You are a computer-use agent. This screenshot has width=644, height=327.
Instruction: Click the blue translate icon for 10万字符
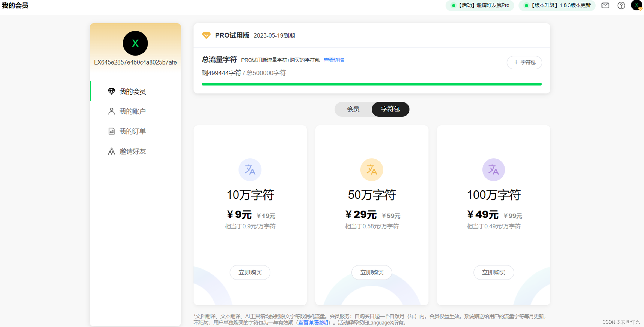click(250, 170)
